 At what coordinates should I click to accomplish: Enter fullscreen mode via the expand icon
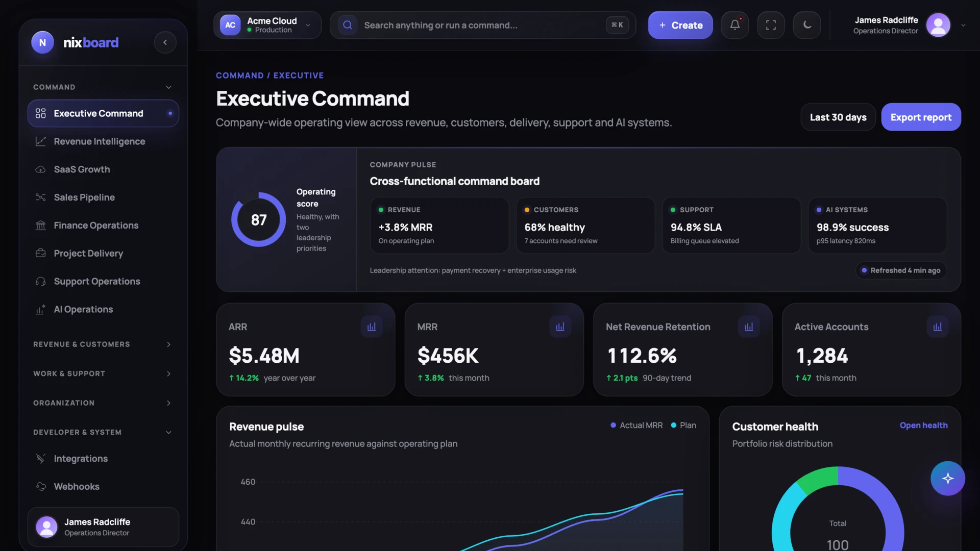[x=771, y=25]
